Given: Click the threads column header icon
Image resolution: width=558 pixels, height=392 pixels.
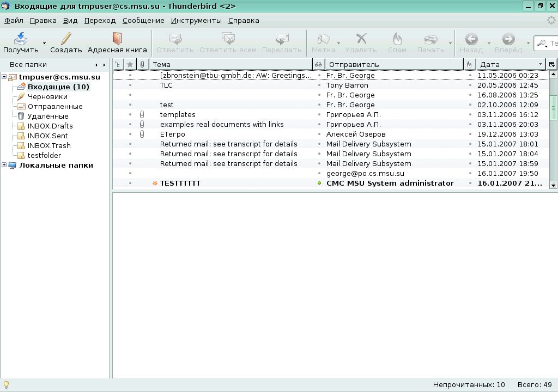Looking at the screenshot, I should (x=117, y=64).
